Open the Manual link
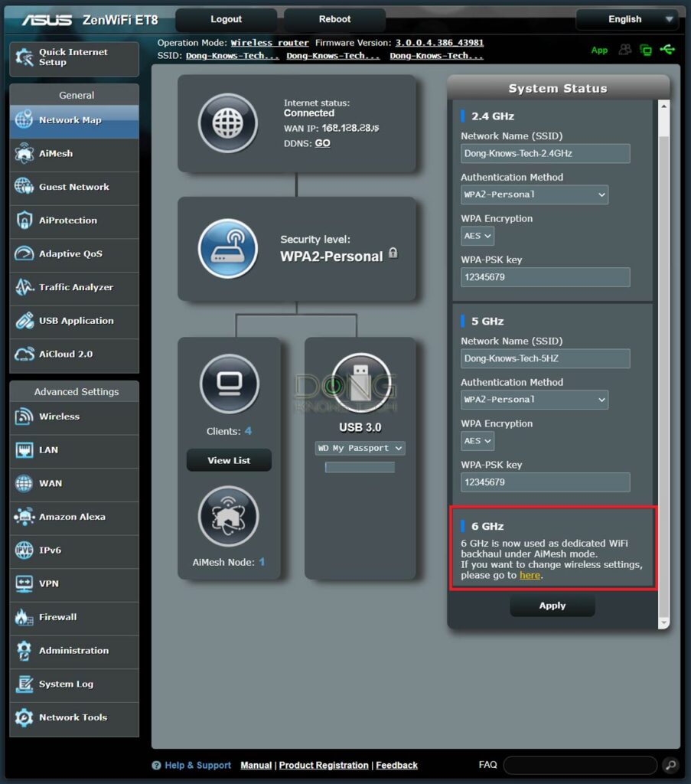Viewport: 691px width, 784px height. click(256, 765)
